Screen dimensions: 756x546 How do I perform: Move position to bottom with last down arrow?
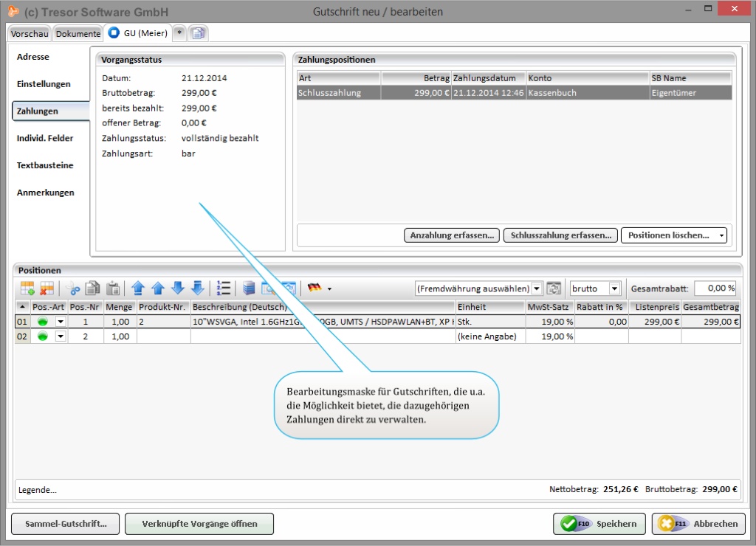197,288
